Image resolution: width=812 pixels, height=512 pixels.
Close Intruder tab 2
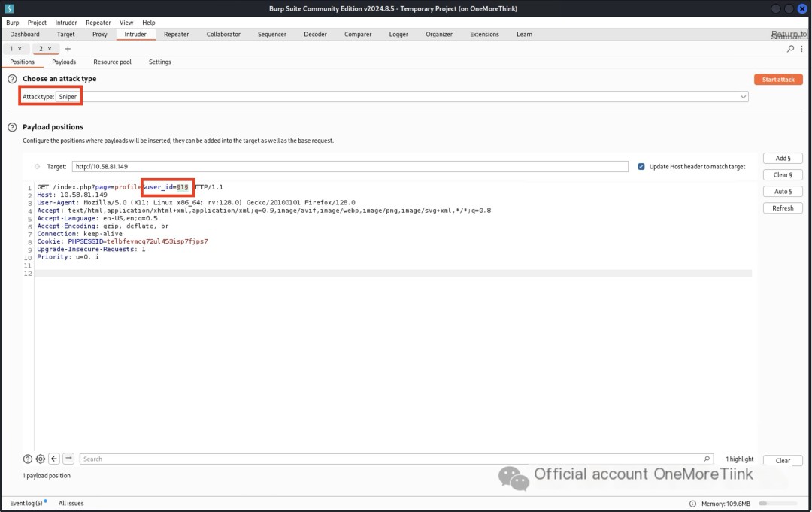pyautogui.click(x=50, y=49)
